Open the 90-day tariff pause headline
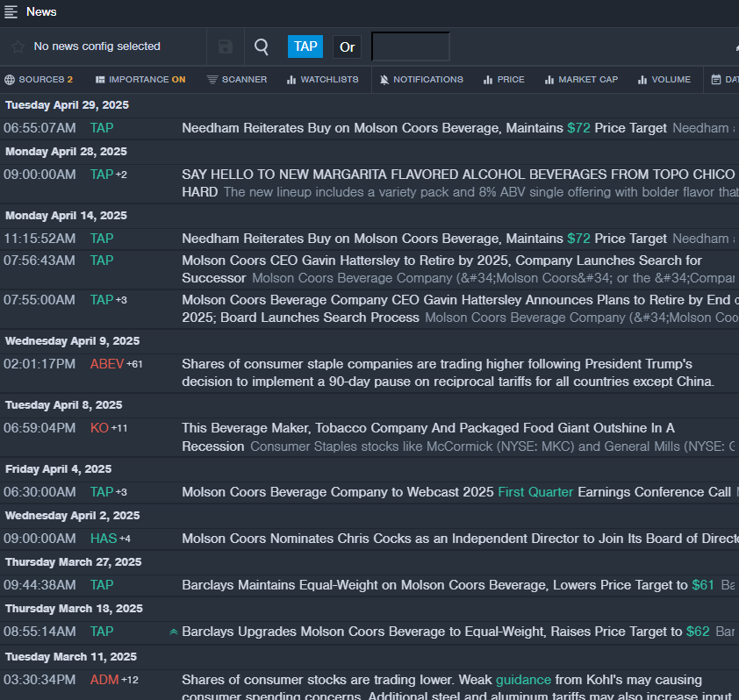Screen dimensions: 739x700 [x=448, y=373]
